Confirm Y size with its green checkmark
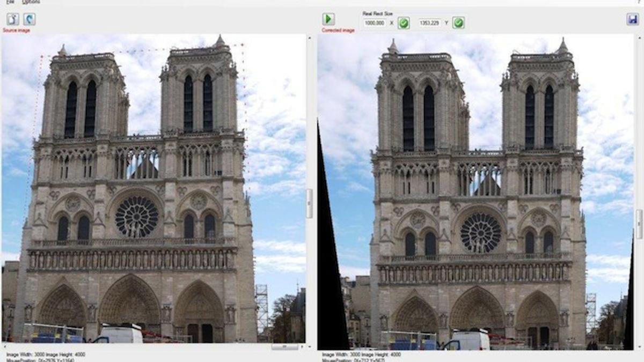644x362 pixels. coord(458,23)
